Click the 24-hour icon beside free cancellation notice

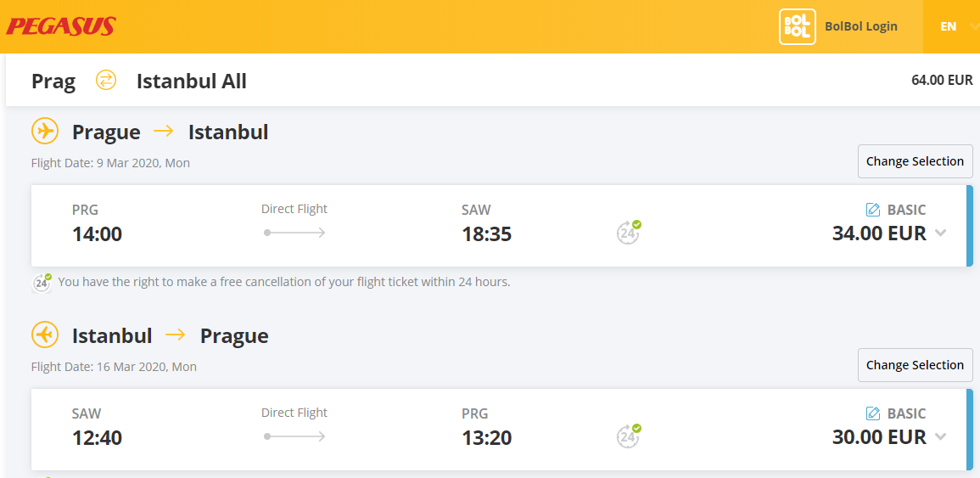pyautogui.click(x=42, y=283)
